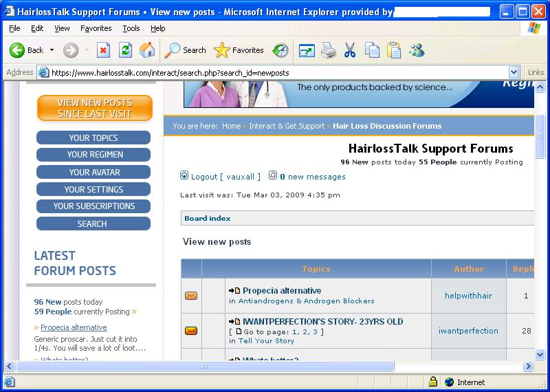Viewport: 550px width, 392px height.
Task: Open the History toolbar icon
Action: [280, 50]
